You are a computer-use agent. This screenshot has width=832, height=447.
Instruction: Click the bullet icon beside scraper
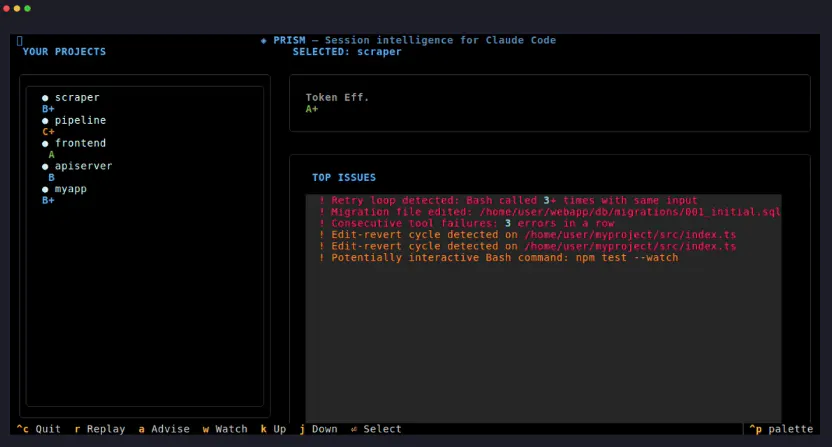45,98
